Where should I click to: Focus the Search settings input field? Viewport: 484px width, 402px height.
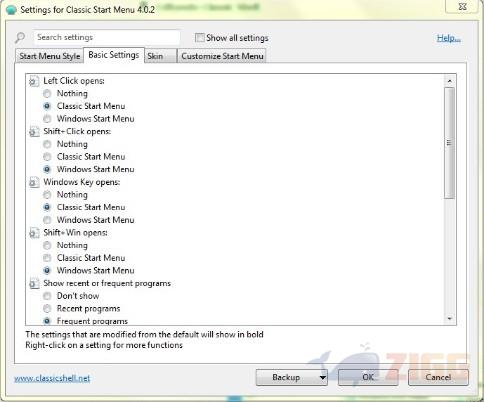(x=107, y=37)
